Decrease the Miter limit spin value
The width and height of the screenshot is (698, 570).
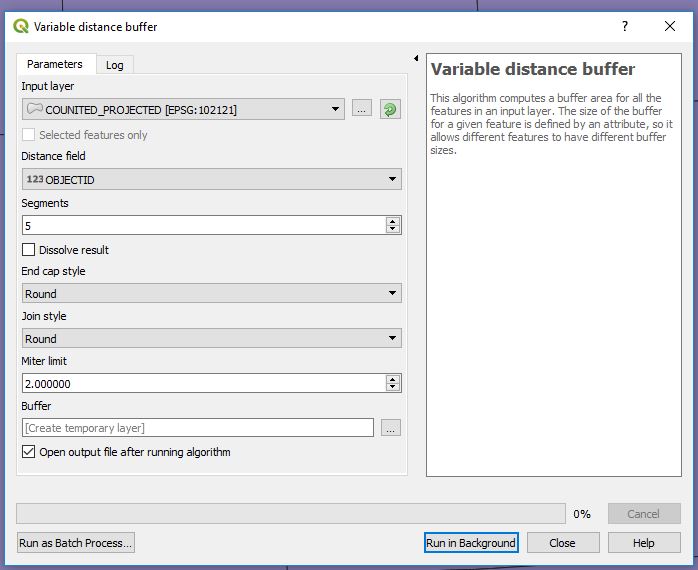coord(393,388)
